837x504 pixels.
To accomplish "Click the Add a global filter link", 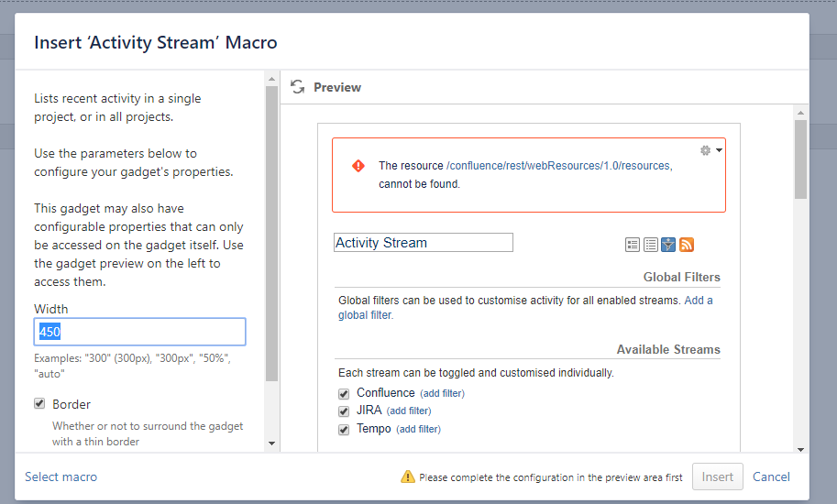I will (525, 308).
